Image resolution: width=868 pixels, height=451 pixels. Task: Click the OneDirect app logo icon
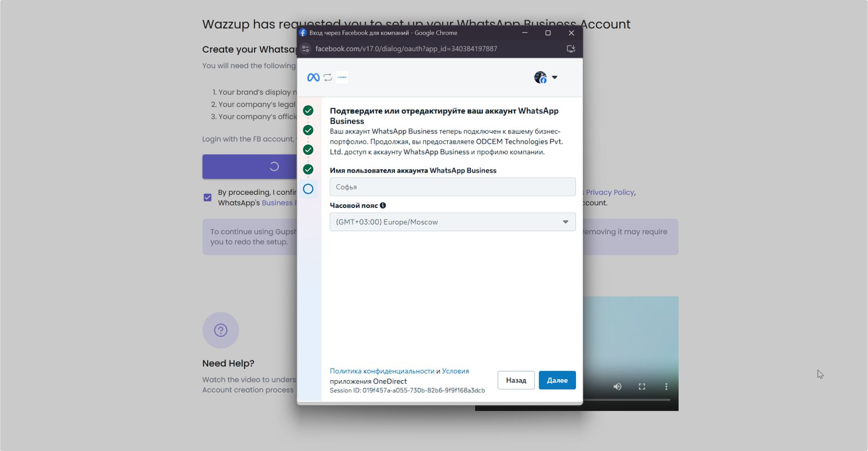click(342, 77)
